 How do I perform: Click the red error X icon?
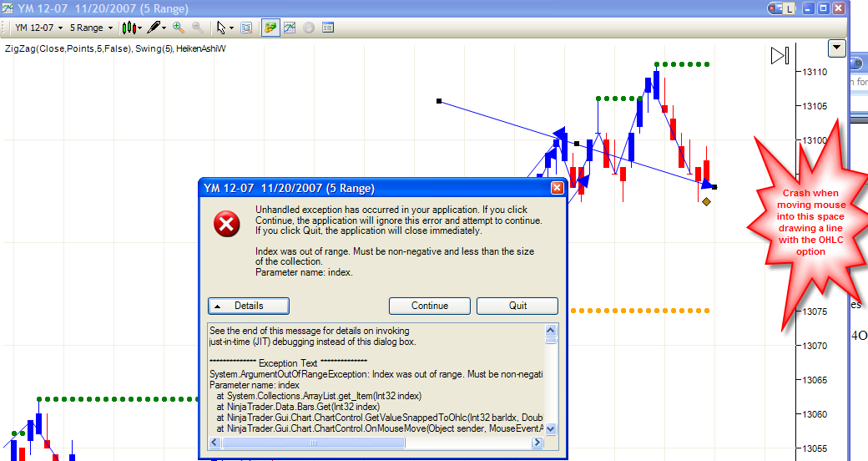click(x=227, y=224)
